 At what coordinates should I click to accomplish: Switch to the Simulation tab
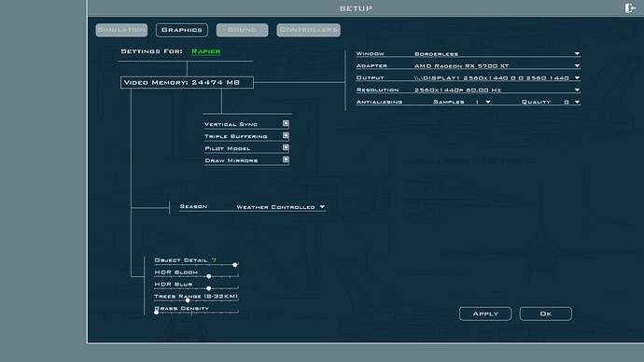pos(121,30)
